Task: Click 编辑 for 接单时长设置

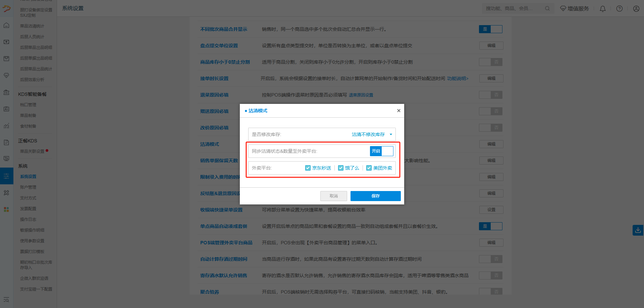Action: [x=491, y=78]
